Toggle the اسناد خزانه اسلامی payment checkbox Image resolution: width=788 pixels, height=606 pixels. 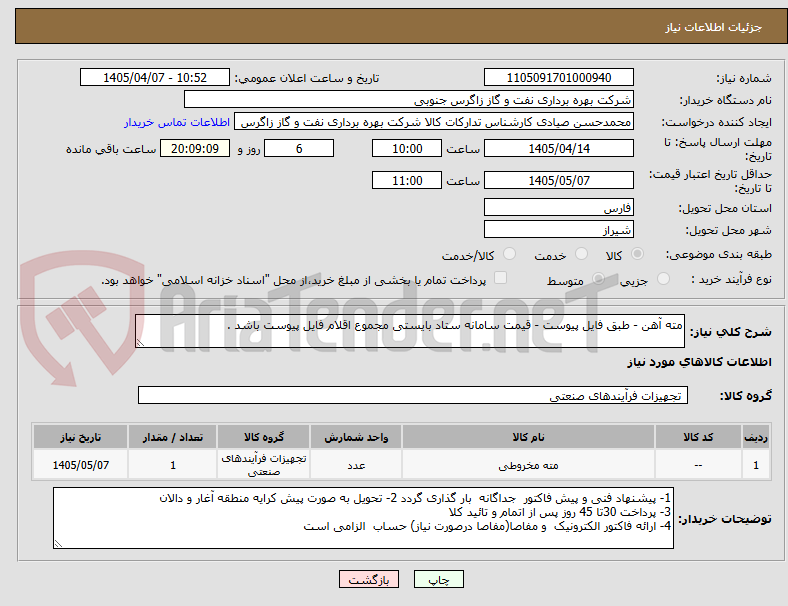click(501, 278)
